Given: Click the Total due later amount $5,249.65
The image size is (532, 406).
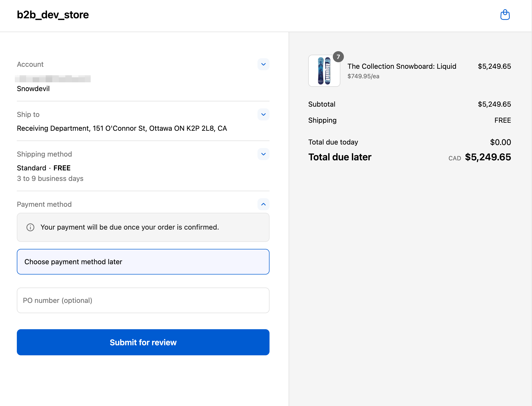Looking at the screenshot, I should coord(488,157).
